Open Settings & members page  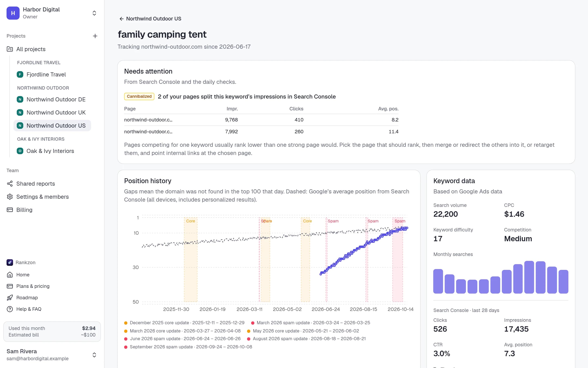tap(42, 197)
